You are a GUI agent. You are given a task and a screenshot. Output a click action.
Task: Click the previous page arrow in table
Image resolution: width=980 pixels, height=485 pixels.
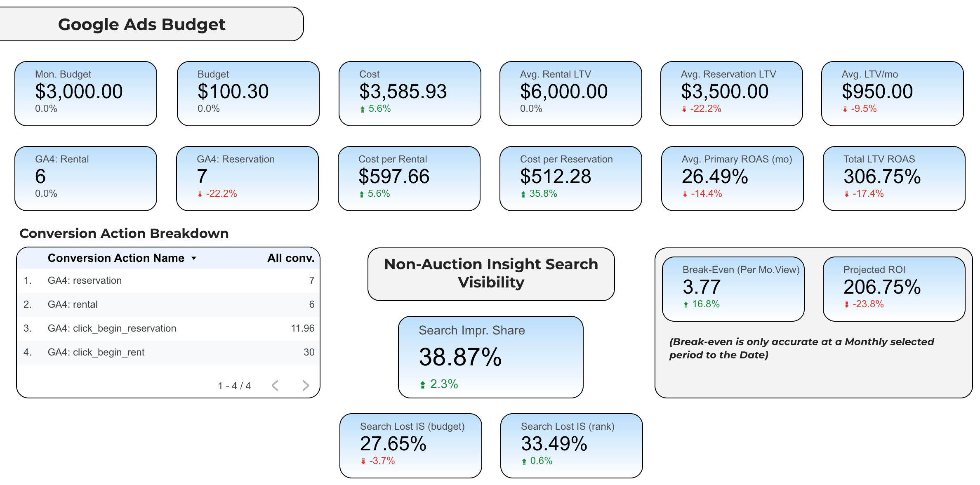coord(275,386)
